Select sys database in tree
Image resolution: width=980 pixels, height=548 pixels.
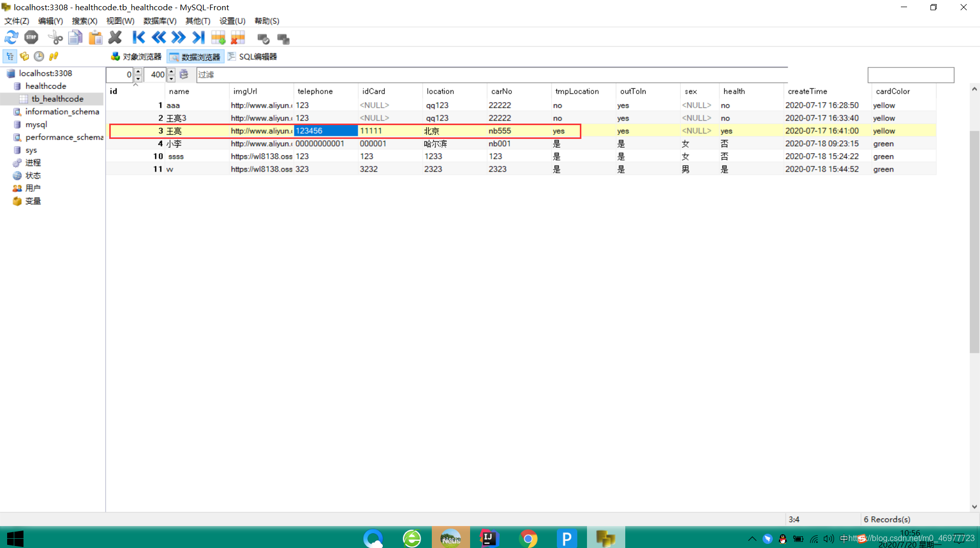coord(31,150)
